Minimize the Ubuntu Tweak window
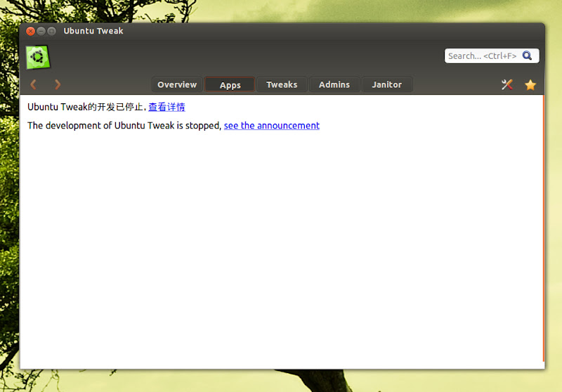 [x=41, y=31]
